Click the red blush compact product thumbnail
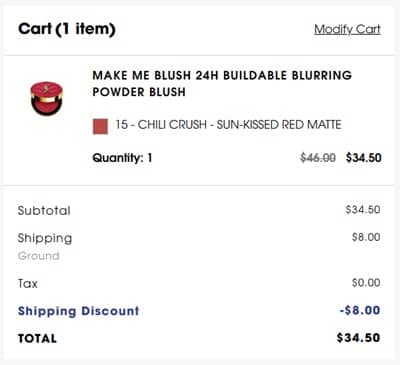Screen dimensions: 400x365 pos(47,98)
